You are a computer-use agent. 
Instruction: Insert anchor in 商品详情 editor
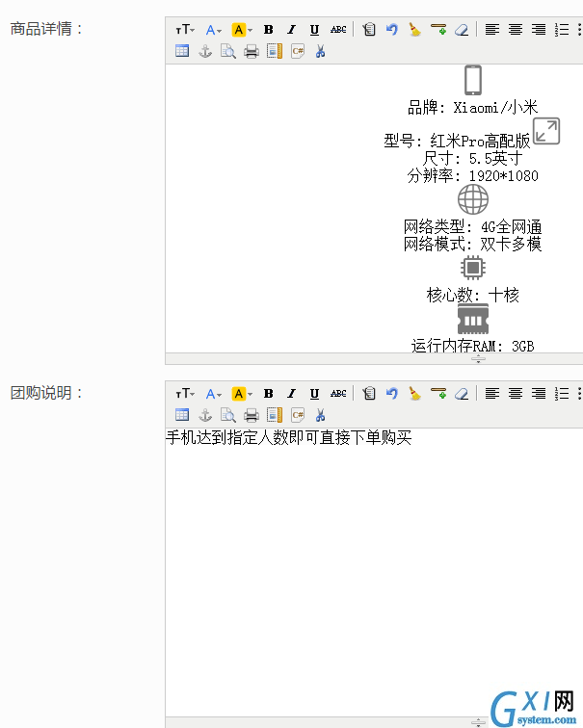coord(205,51)
